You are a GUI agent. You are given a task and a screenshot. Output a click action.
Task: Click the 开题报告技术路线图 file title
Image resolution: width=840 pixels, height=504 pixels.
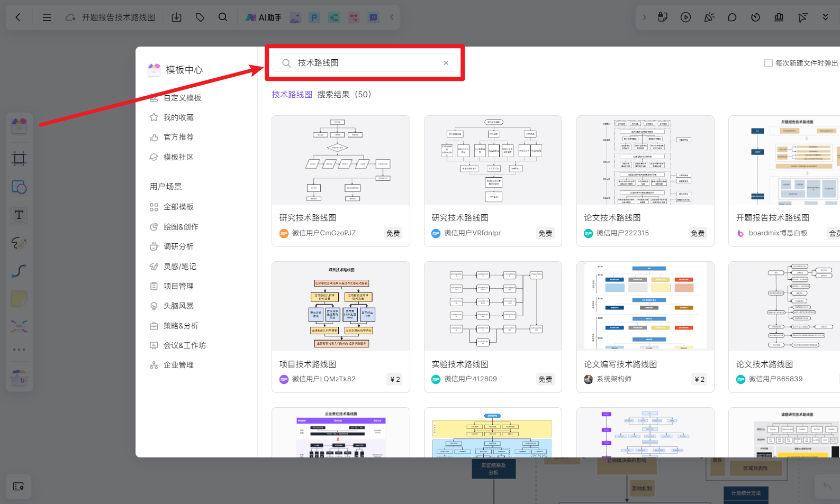(119, 17)
